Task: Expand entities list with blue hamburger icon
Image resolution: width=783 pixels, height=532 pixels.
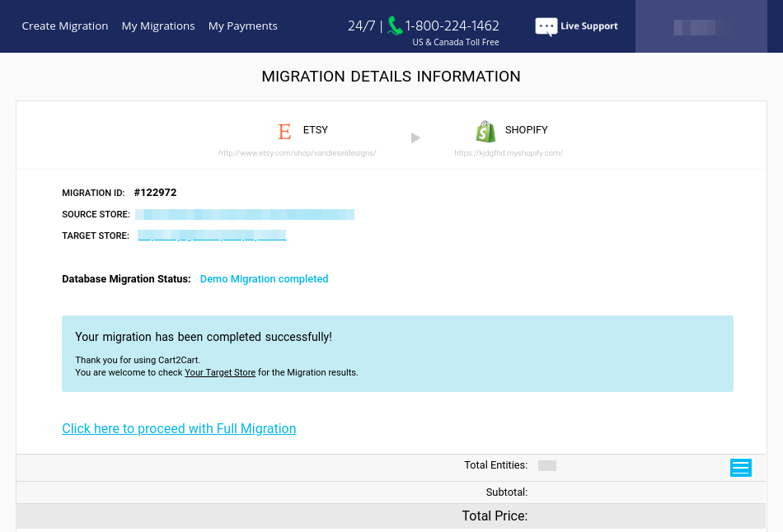Action: (741, 468)
